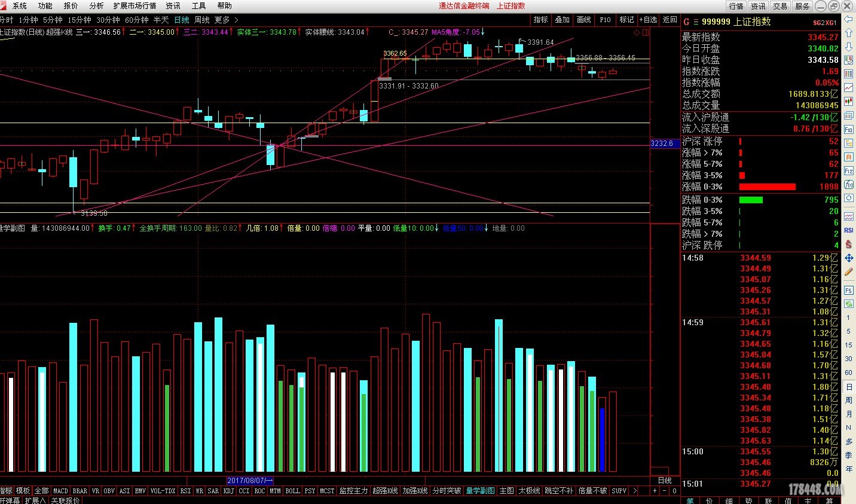Select 周 period in right sidebar
Viewport: 856px width, 504px height.
[849, 400]
